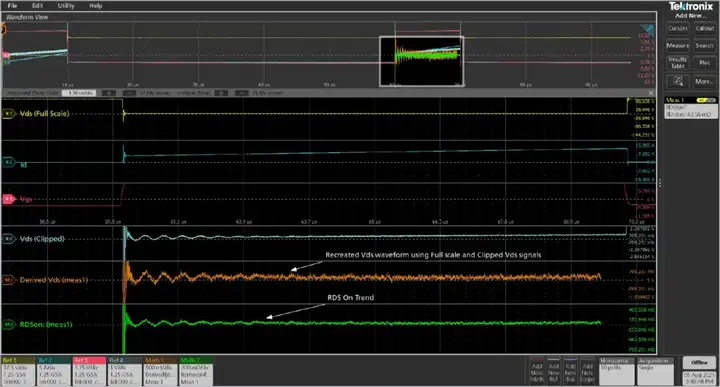Toggle the Math 2 badge
Screen dimensions: 720x387
tap(196, 371)
